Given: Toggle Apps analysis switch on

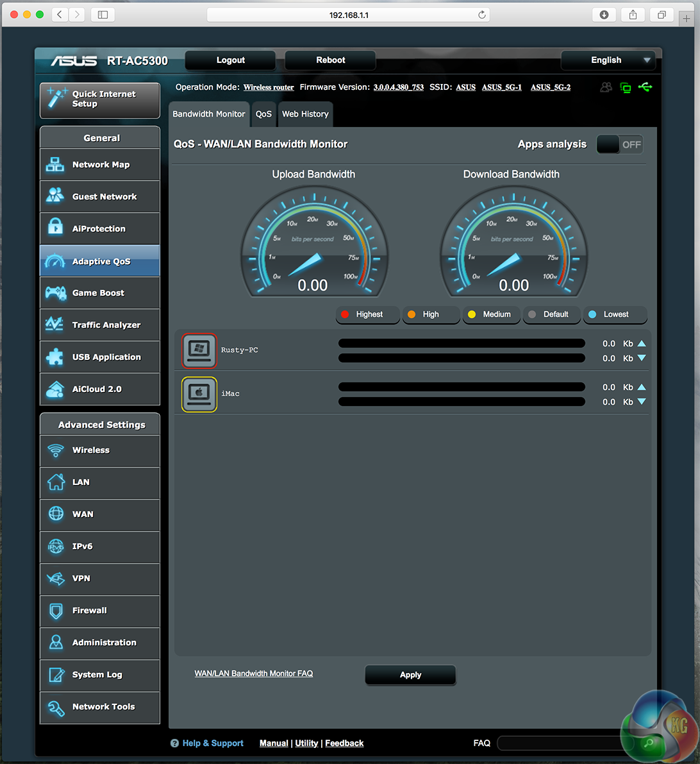Looking at the screenshot, I should (x=620, y=145).
